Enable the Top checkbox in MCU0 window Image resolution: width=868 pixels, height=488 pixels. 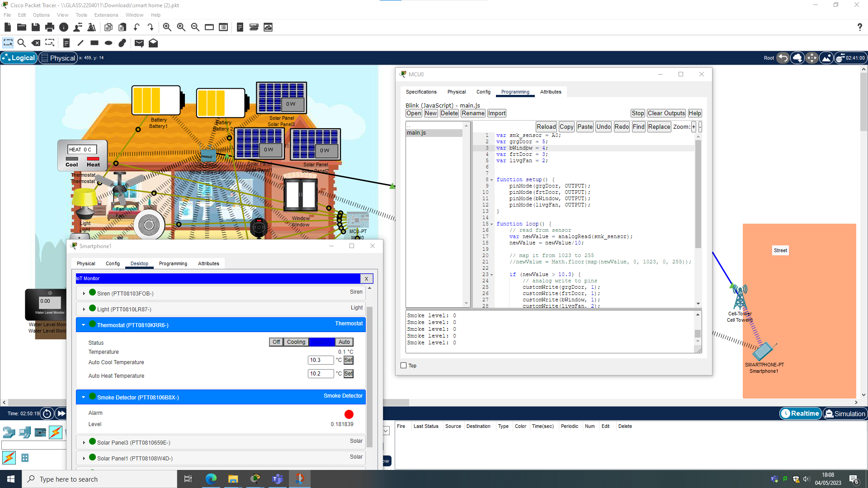point(404,365)
